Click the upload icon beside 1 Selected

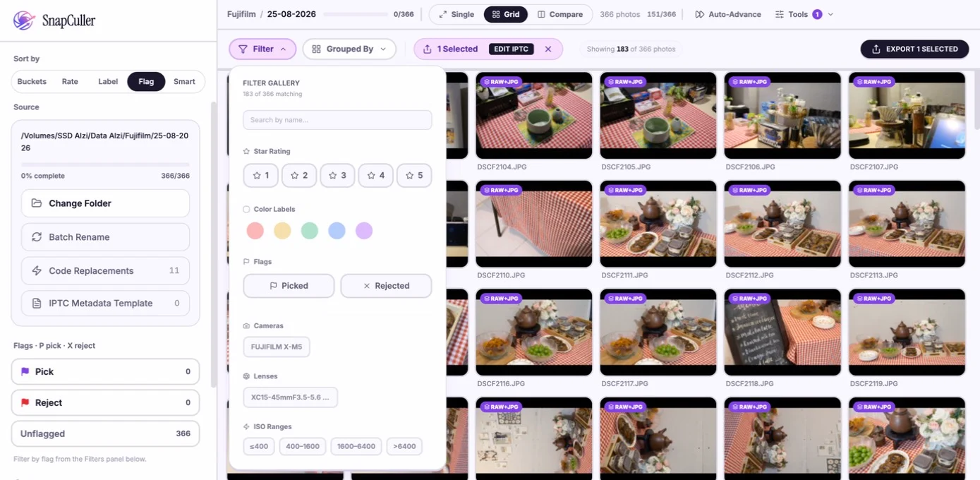(x=428, y=49)
